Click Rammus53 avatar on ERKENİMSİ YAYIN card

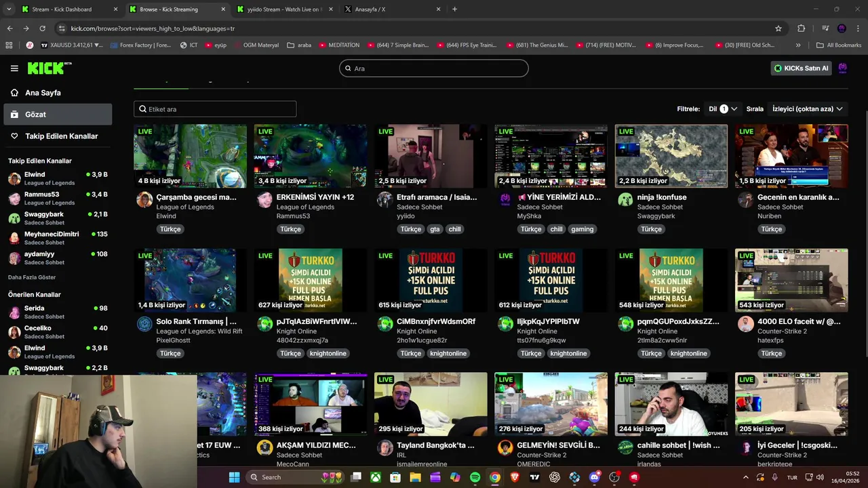coord(264,199)
